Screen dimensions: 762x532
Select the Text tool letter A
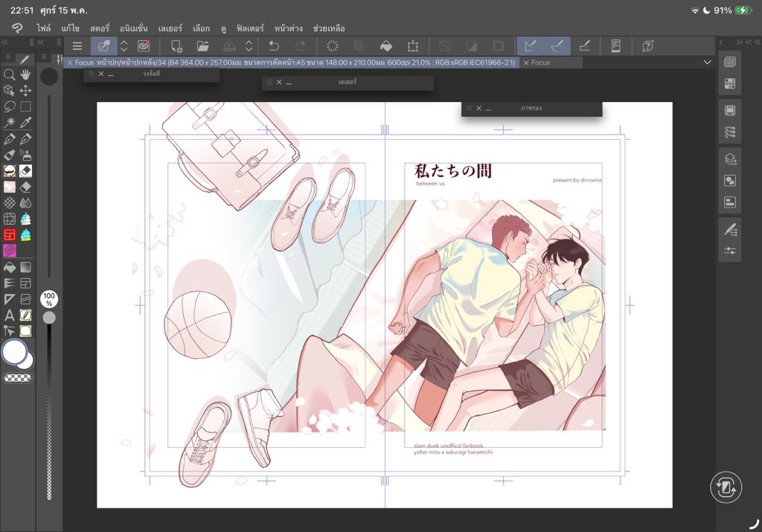pos(9,315)
